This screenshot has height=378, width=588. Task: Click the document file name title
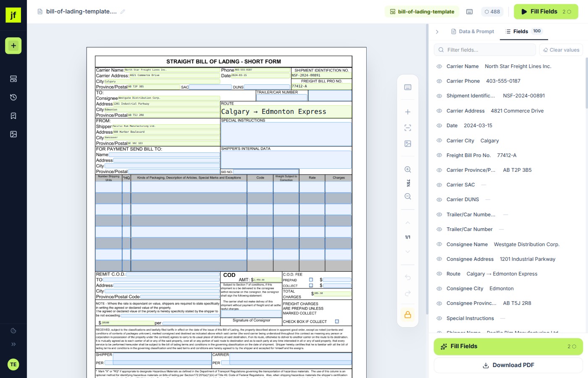[81, 12]
